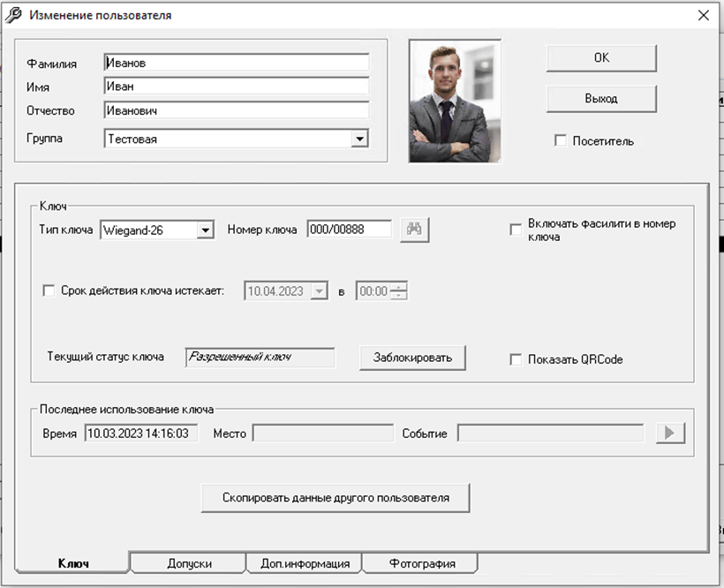This screenshot has width=724, height=588.
Task: Click the binoculars key search icon
Action: click(x=414, y=230)
